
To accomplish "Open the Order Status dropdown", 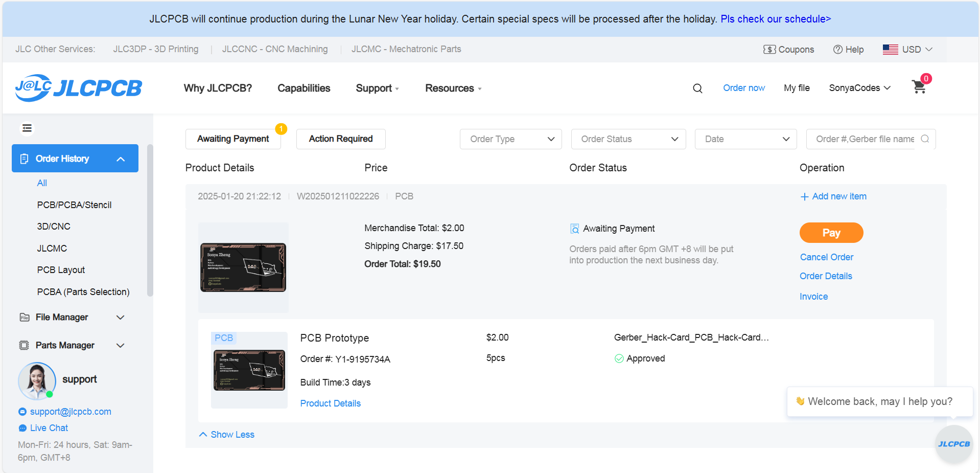I will (628, 139).
